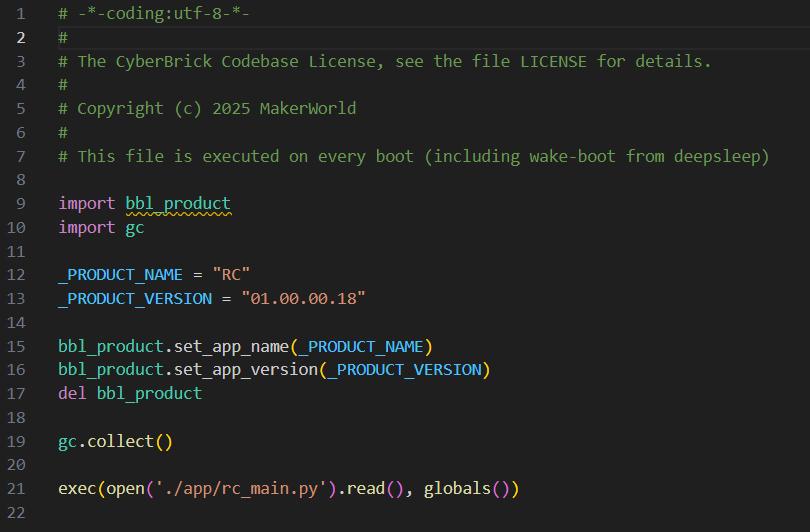Click the globals function call
Screen dimensions: 810x532
pos(457,489)
